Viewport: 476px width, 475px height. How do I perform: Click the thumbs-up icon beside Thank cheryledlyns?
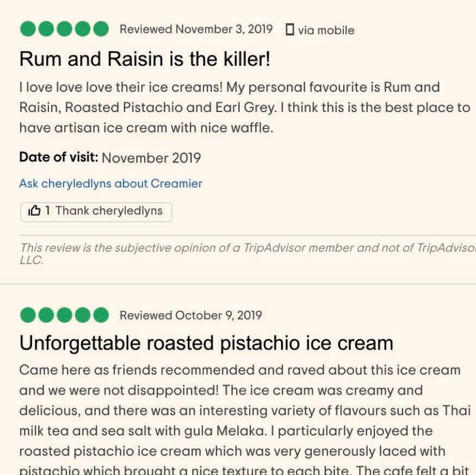[34, 210]
